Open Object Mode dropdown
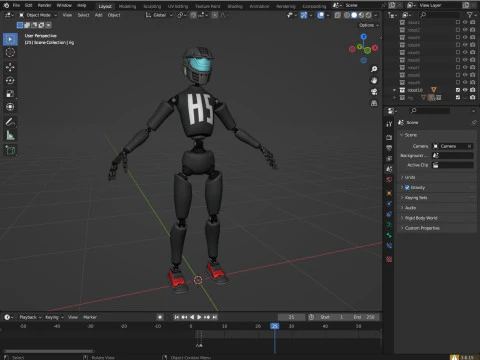Screen dimensions: 480x360 point(38,15)
